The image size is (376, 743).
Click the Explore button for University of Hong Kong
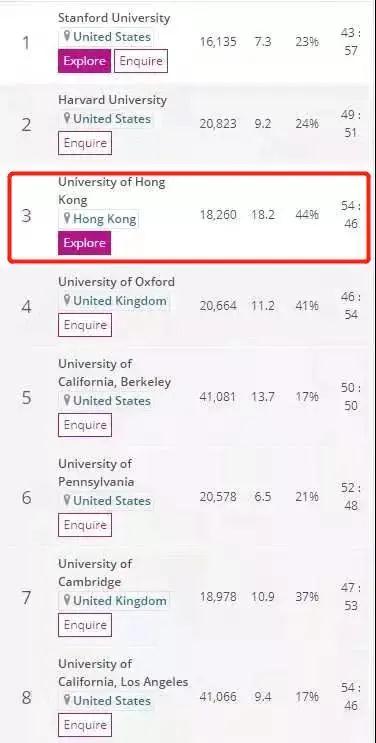click(x=84, y=243)
